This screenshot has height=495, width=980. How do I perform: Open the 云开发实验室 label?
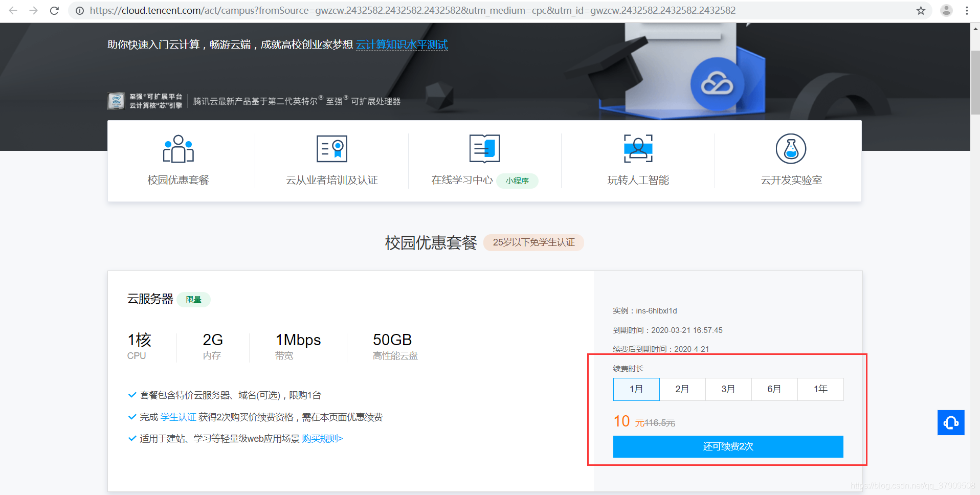pyautogui.click(x=791, y=180)
